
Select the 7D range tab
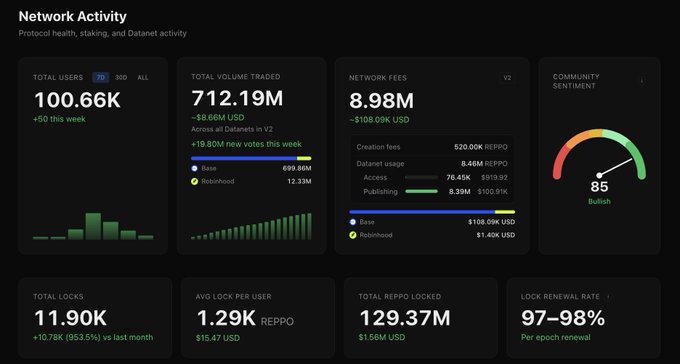pyautogui.click(x=101, y=78)
